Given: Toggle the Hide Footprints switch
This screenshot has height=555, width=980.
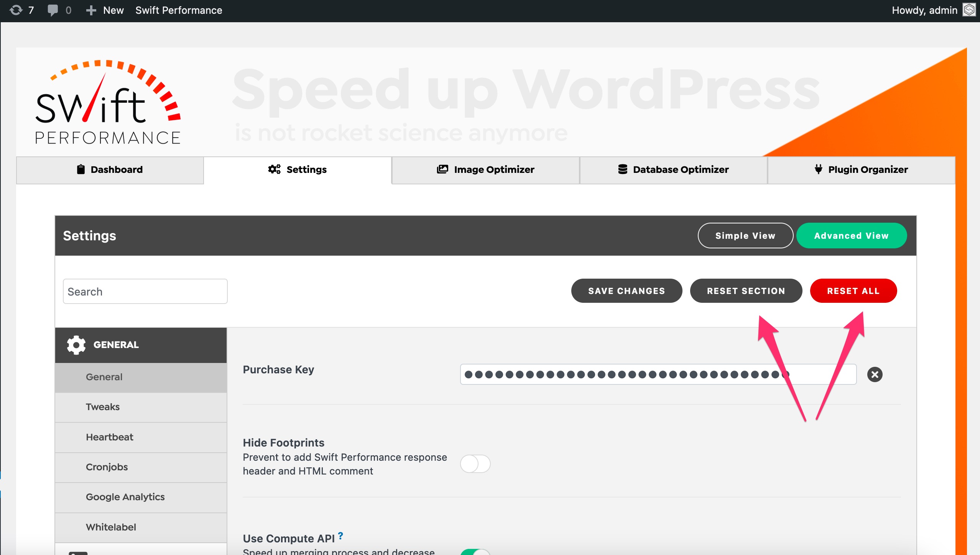Looking at the screenshot, I should pyautogui.click(x=475, y=464).
